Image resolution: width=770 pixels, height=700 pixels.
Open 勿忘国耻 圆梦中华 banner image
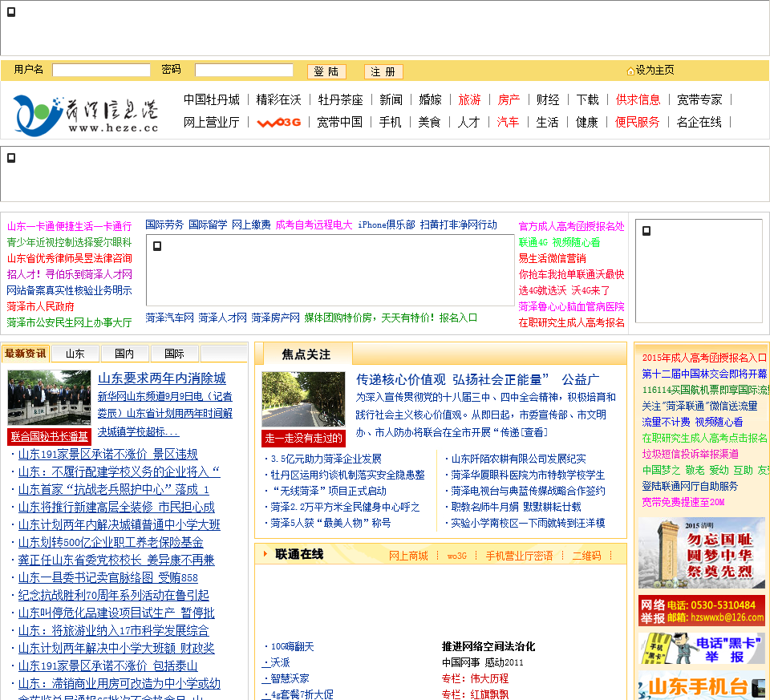pyautogui.click(x=702, y=553)
